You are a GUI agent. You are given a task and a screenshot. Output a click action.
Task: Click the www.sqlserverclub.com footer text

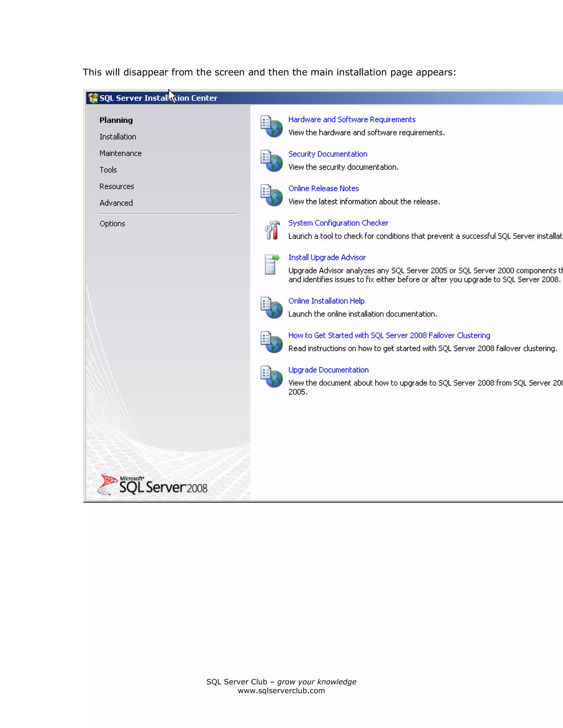[x=281, y=690]
